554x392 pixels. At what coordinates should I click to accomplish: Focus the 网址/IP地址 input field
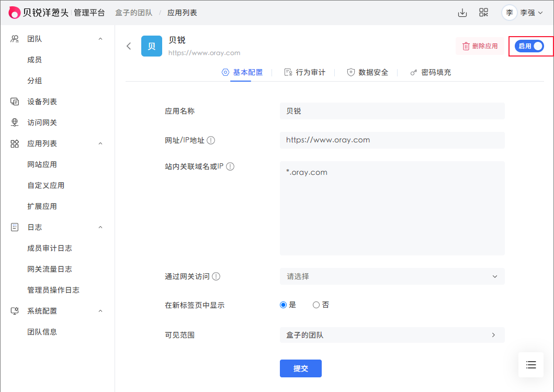point(392,140)
